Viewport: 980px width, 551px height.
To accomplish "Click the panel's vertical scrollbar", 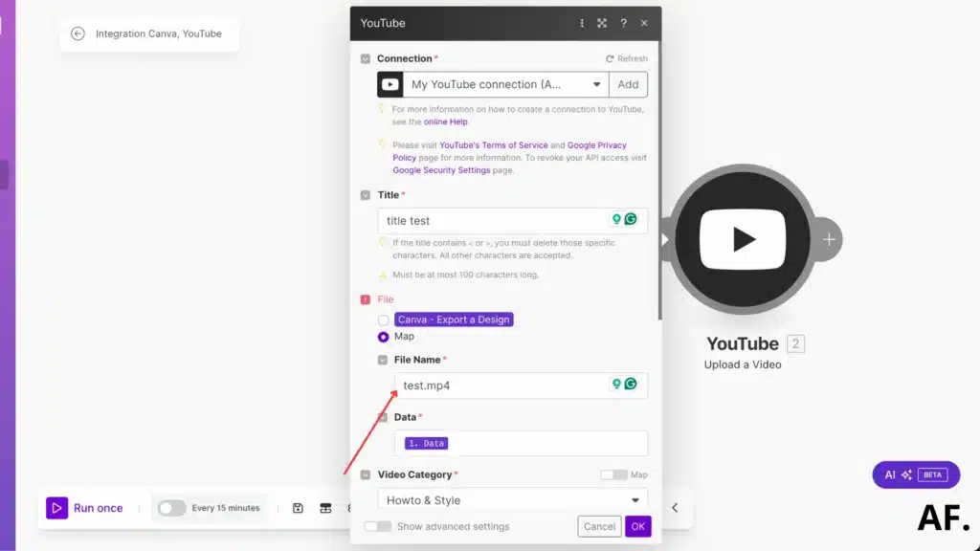I will click(660, 181).
